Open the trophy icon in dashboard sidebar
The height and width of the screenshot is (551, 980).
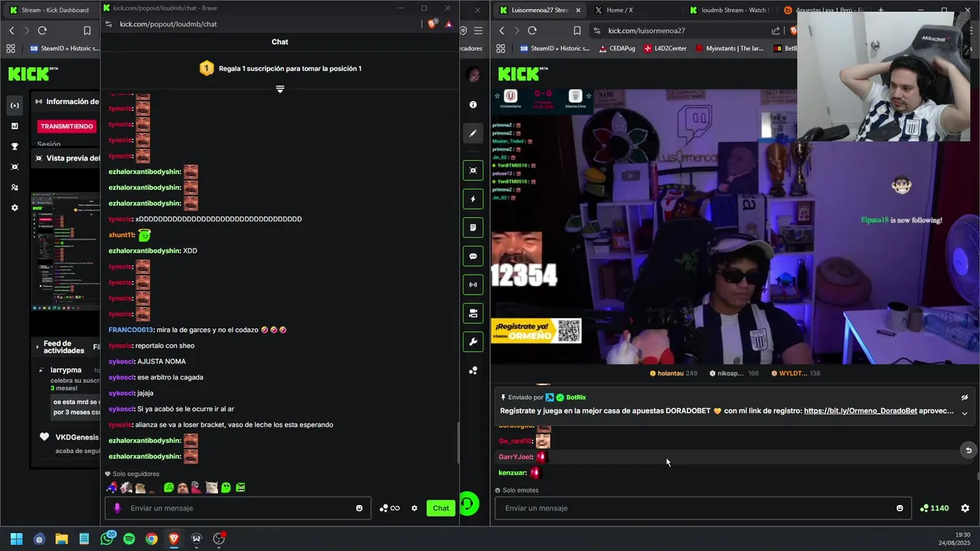[x=15, y=146]
